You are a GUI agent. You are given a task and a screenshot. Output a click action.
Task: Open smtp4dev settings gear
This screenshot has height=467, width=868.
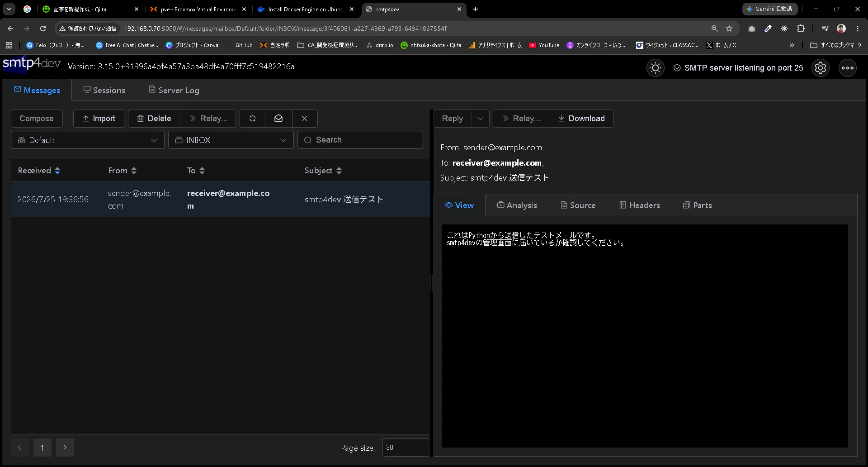point(821,68)
